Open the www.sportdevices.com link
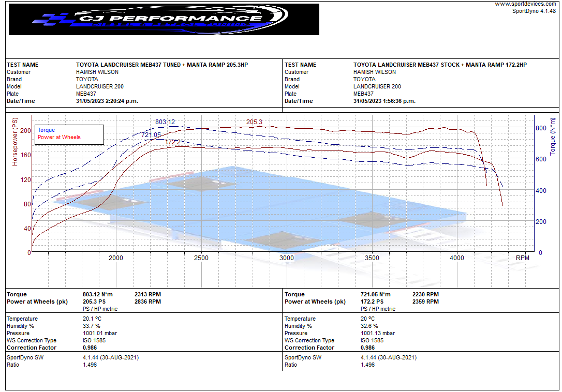The height and width of the screenshot is (392, 562). coord(525,4)
